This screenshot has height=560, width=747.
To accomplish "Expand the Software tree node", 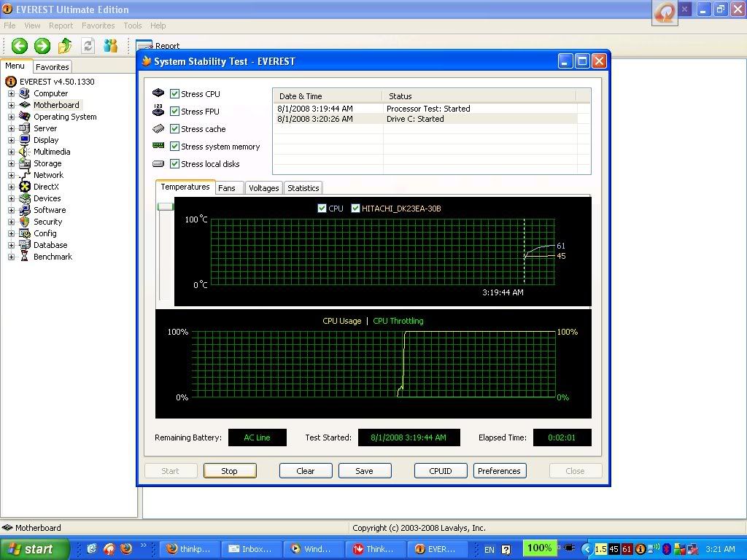I will click(11, 210).
